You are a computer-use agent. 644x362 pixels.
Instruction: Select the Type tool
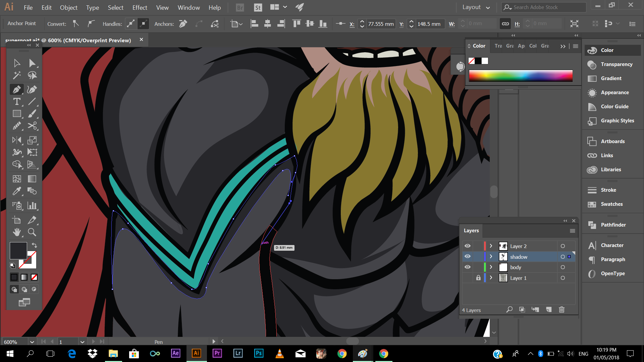coord(16,102)
